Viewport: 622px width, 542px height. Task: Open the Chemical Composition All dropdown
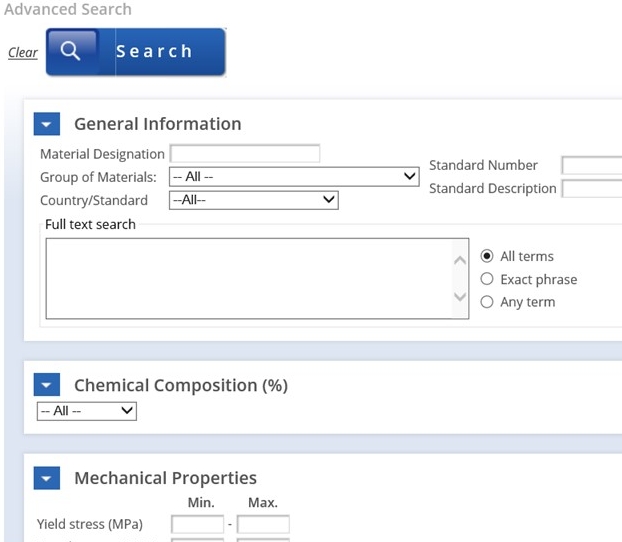click(x=86, y=411)
